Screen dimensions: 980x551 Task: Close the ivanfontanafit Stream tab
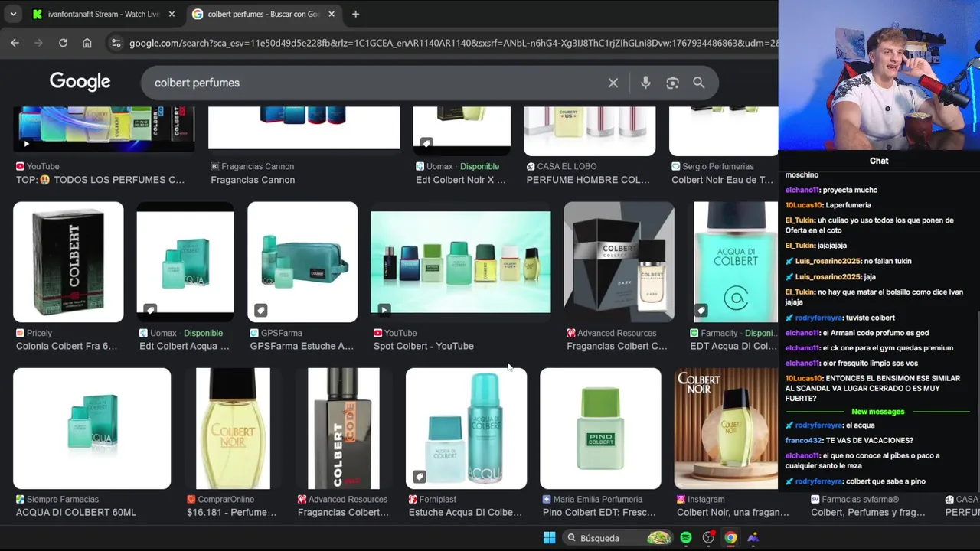[171, 14]
